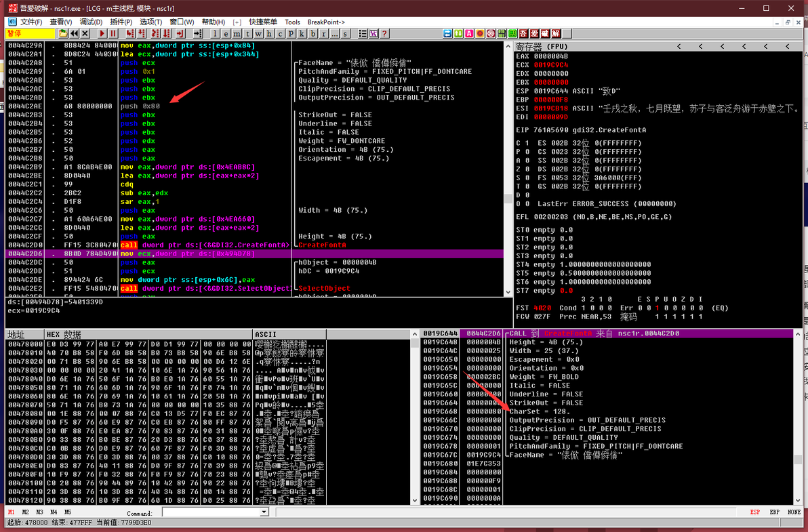Click the 地址 column header in dump
Screen dimensions: 808x532
pos(24,334)
